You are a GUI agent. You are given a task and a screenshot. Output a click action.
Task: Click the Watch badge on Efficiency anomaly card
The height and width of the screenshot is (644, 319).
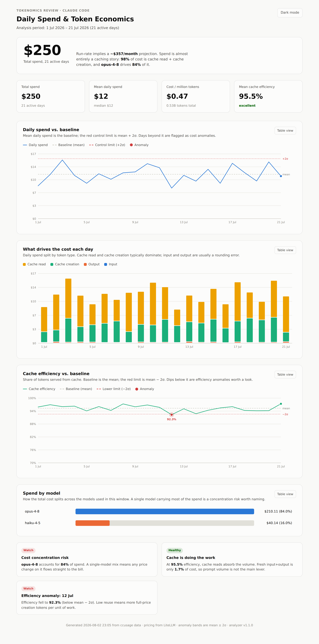28,588
